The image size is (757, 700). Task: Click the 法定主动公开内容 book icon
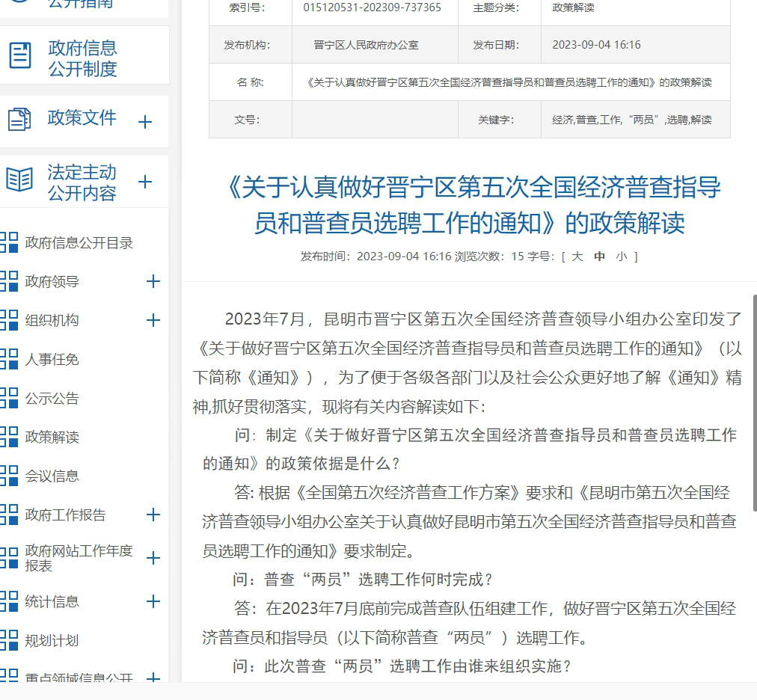pyautogui.click(x=19, y=179)
